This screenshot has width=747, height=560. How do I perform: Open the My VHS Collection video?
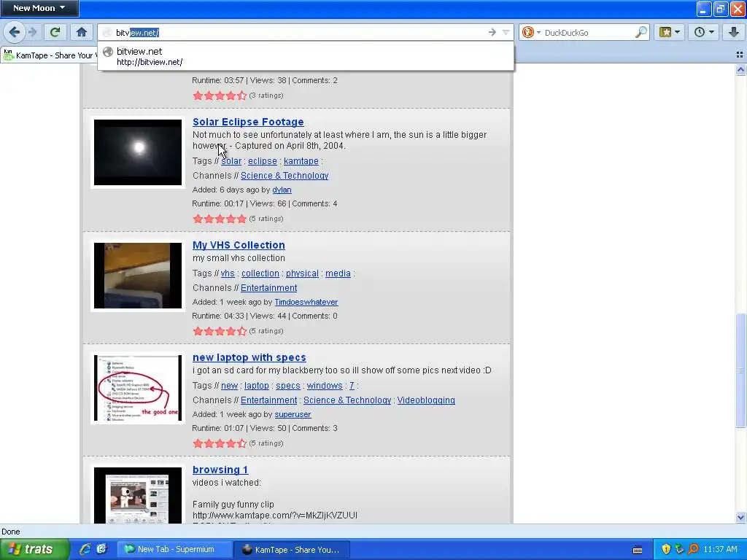tap(239, 245)
